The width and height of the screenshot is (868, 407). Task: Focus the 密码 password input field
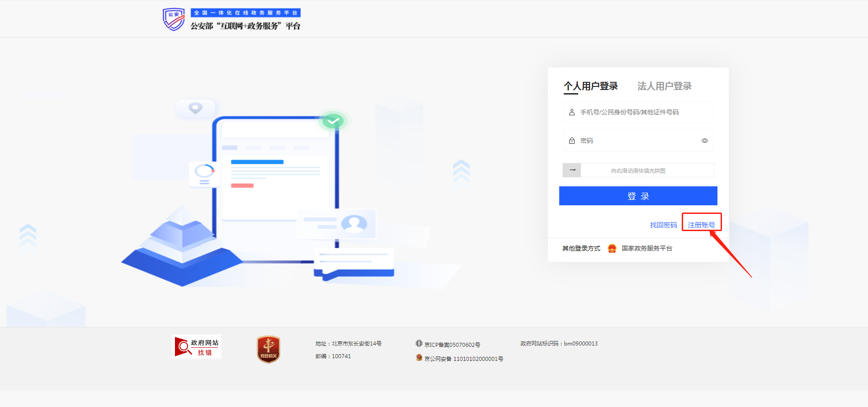[638, 141]
